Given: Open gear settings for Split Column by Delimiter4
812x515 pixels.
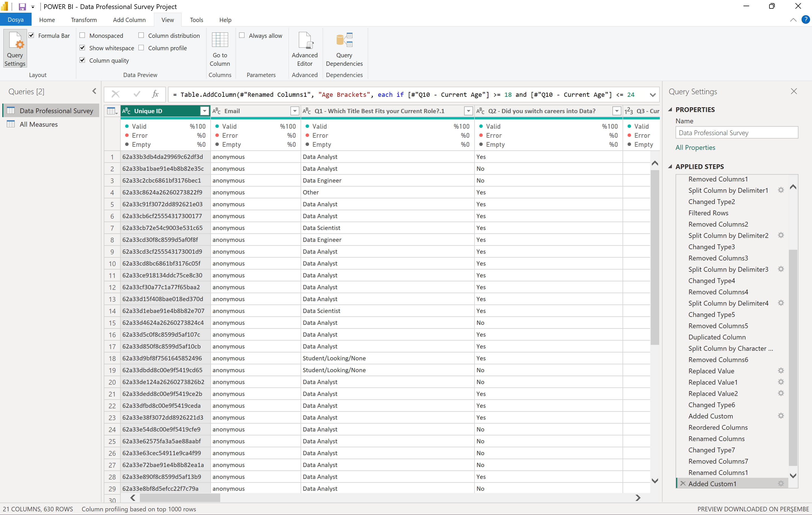Looking at the screenshot, I should 781,303.
